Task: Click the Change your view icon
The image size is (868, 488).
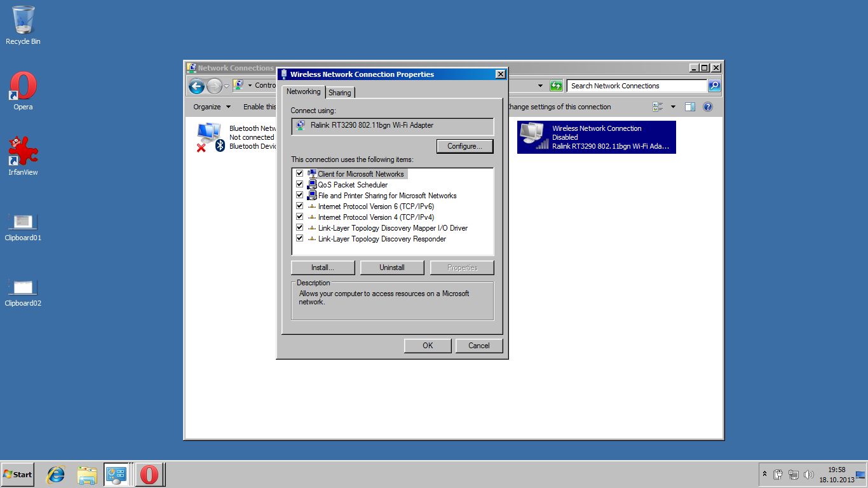Action: 658,107
